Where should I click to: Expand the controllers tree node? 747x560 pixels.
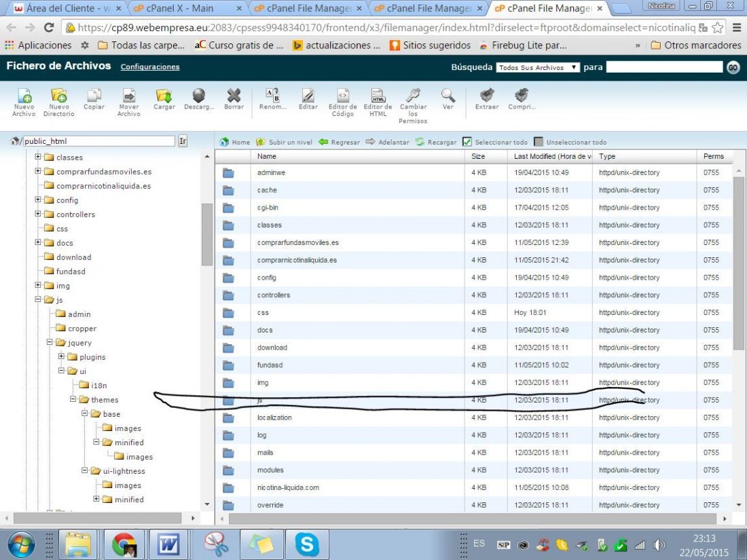37,214
